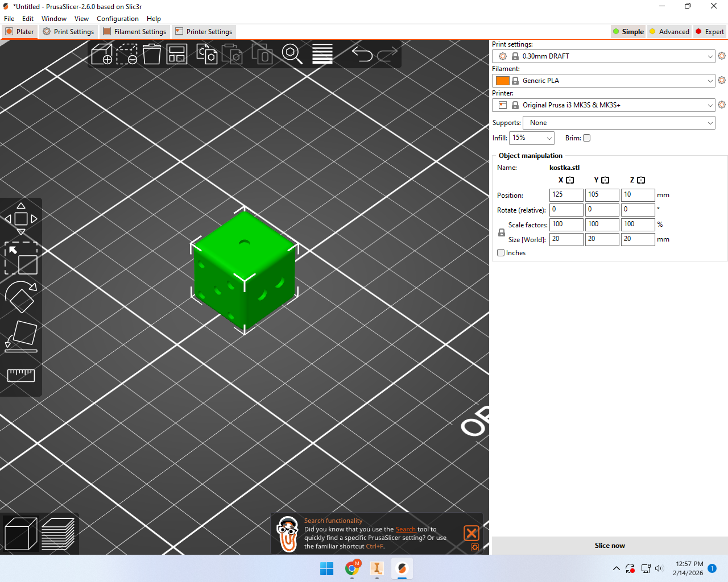This screenshot has height=582, width=728.
Task: Click Position X field showing 125
Action: point(566,195)
